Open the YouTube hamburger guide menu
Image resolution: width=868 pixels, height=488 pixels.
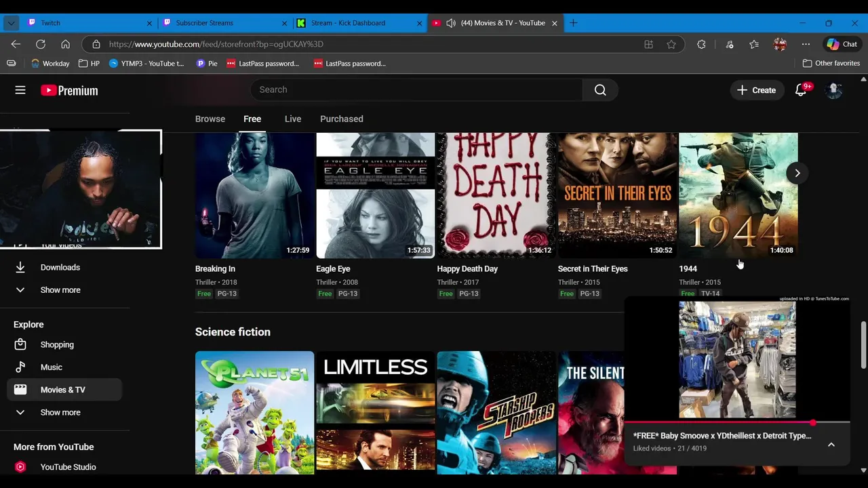(20, 90)
